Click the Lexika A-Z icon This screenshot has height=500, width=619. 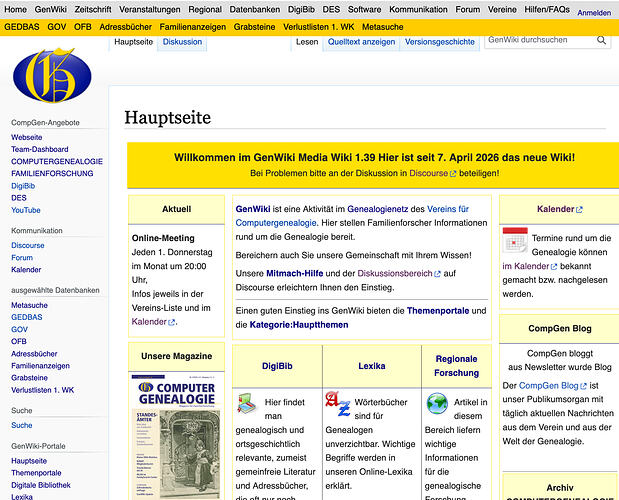338,403
